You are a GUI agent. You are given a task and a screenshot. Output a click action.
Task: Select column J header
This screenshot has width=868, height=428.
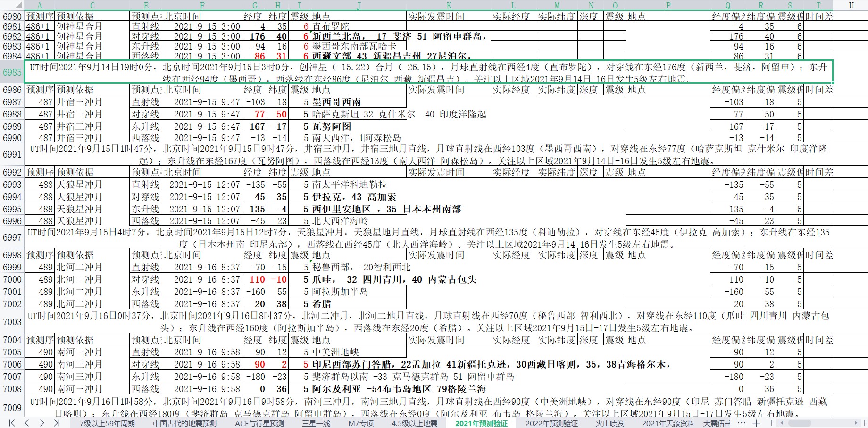pos(359,5)
